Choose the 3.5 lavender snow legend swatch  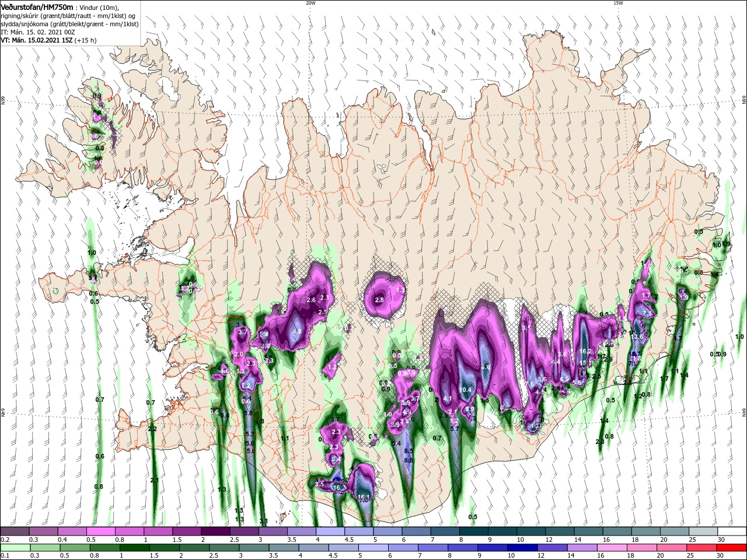(x=302, y=531)
